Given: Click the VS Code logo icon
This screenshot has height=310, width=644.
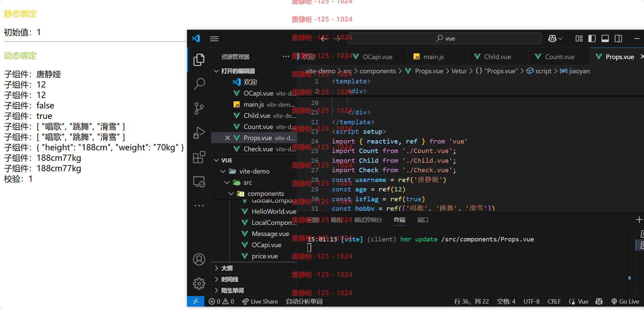Looking at the screenshot, I should tap(196, 38).
